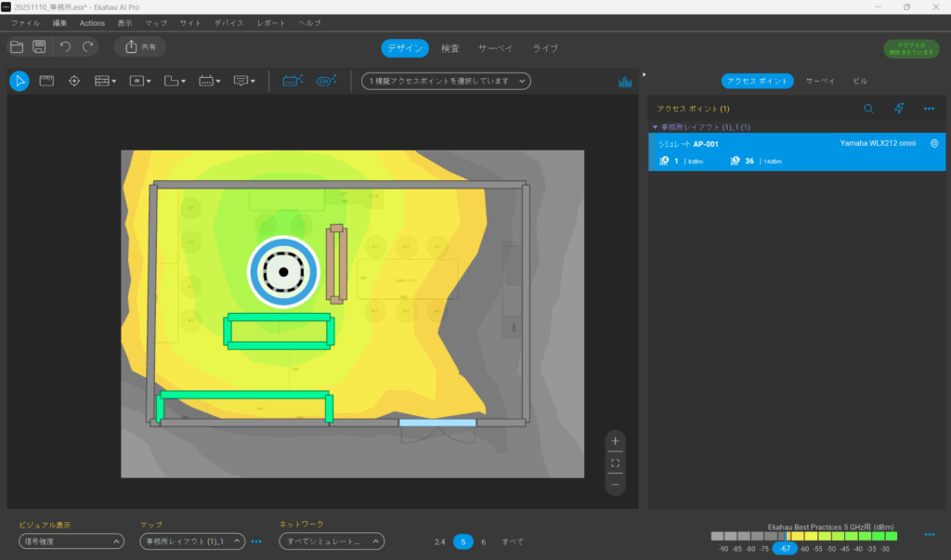Select the arrow pointer tool
The image size is (951, 560).
tap(19, 81)
